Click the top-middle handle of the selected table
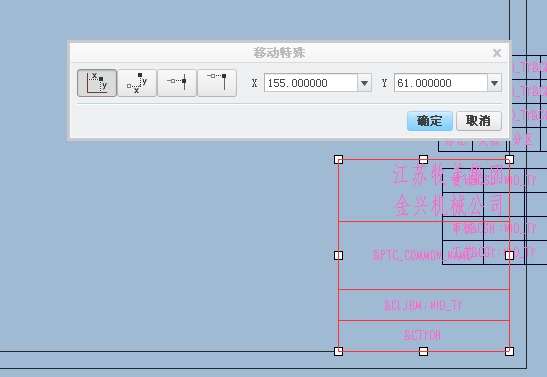Screen dimensions: 547x377 (x=423, y=160)
